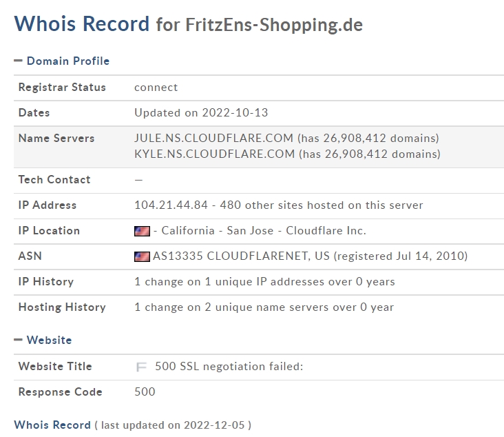Collapse the Website section

(19, 340)
